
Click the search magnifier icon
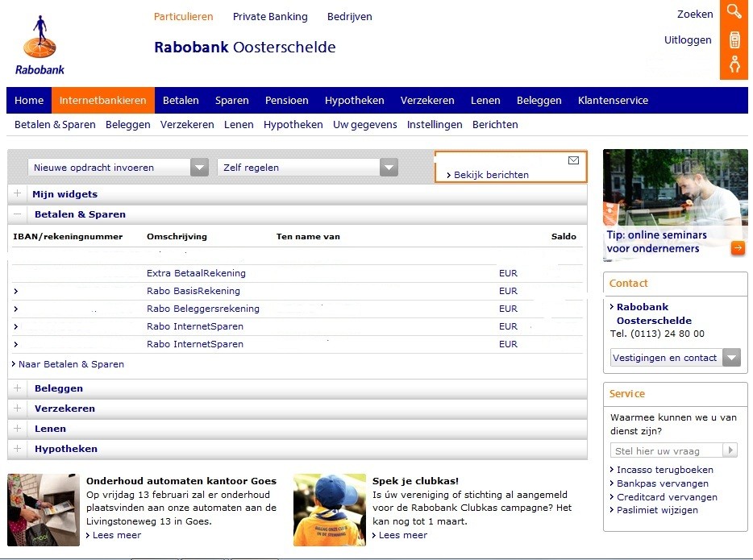pyautogui.click(x=734, y=11)
